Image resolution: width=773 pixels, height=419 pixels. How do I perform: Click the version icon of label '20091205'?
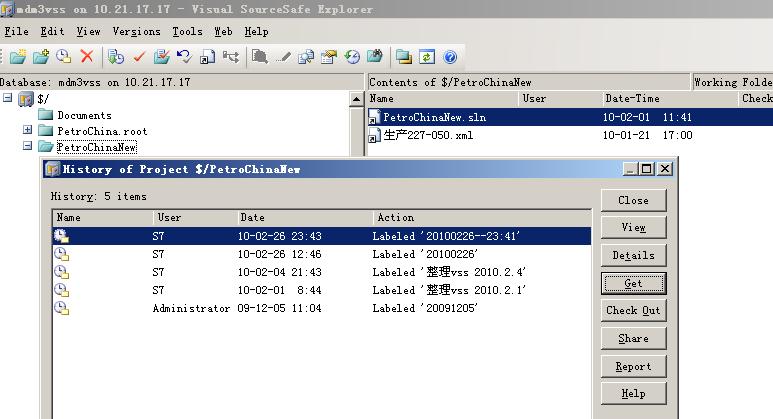pos(62,308)
